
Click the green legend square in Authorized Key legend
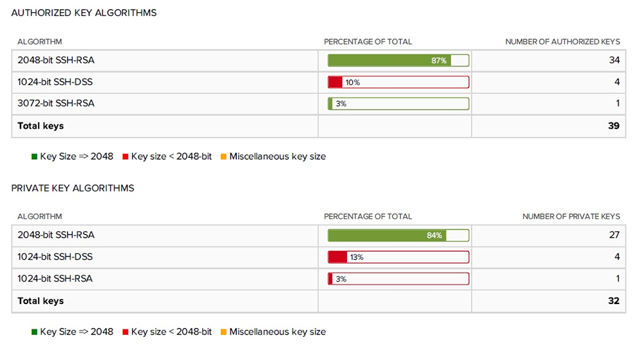coord(35,157)
